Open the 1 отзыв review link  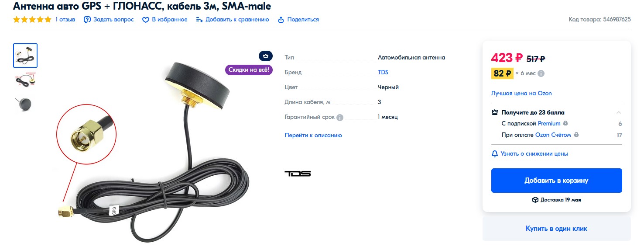(x=65, y=20)
